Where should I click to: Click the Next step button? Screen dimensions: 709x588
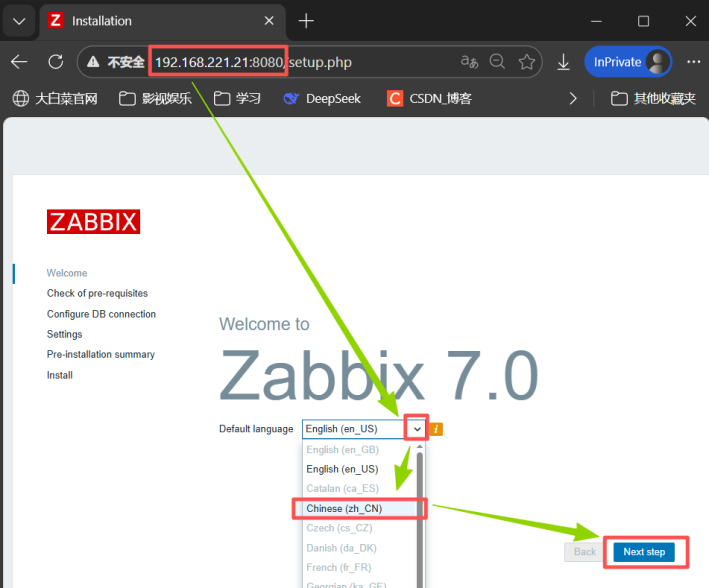click(x=644, y=552)
